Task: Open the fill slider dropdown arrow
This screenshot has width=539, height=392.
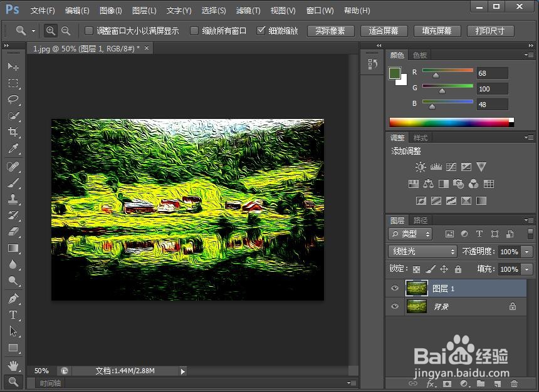Action: click(x=526, y=269)
